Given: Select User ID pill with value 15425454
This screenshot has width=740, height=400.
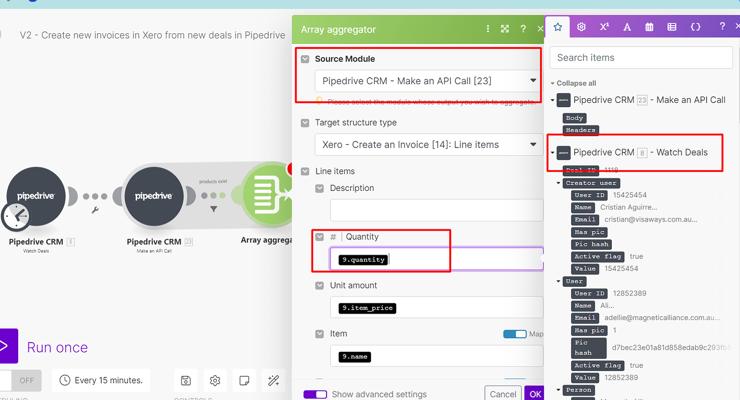Looking at the screenshot, I should tap(589, 195).
